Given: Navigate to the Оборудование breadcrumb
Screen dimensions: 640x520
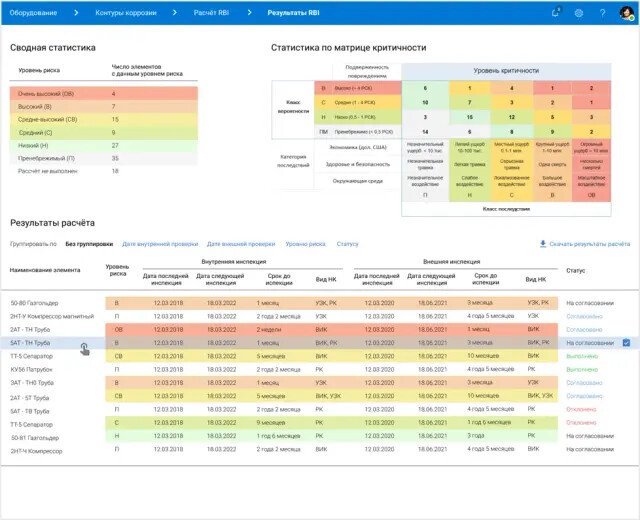Looking at the screenshot, I should (x=36, y=13).
